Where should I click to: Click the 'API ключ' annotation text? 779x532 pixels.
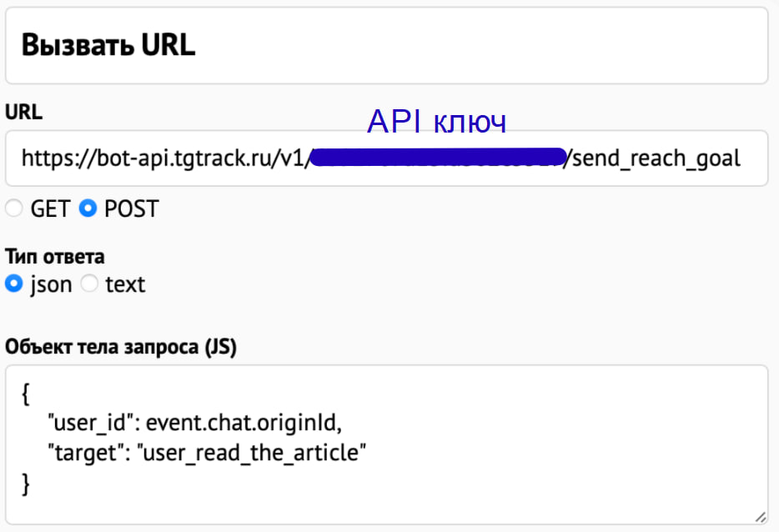point(436,123)
